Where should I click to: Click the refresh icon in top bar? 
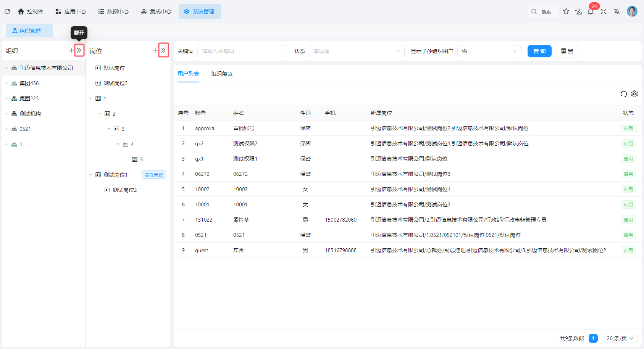pos(7,11)
